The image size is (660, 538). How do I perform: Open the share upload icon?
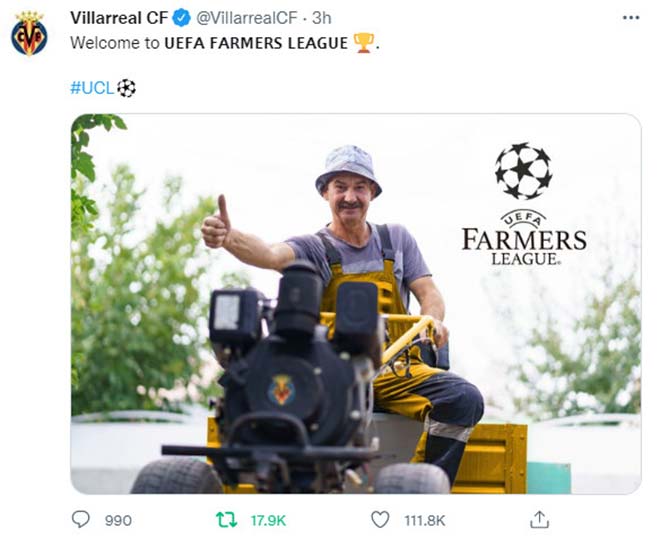click(x=539, y=519)
